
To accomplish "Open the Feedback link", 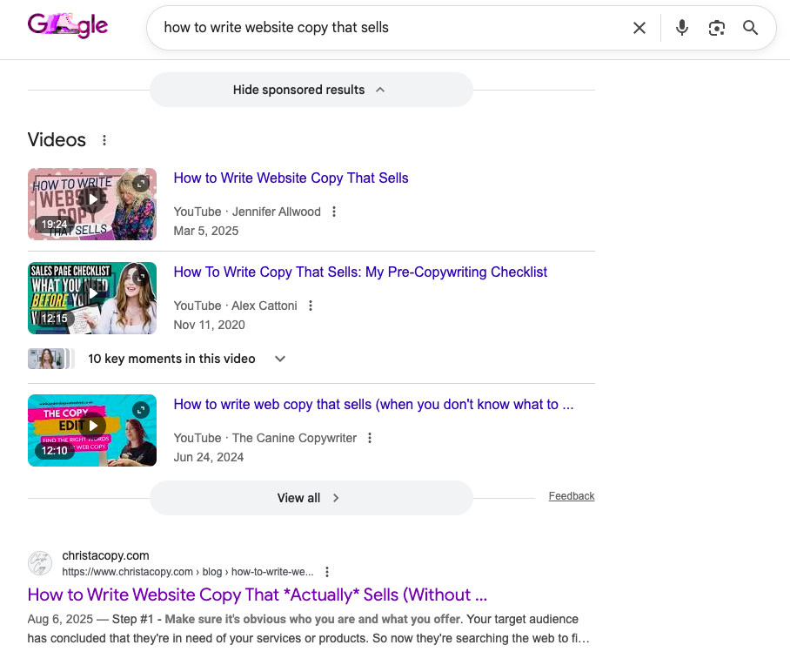I will coord(571,495).
